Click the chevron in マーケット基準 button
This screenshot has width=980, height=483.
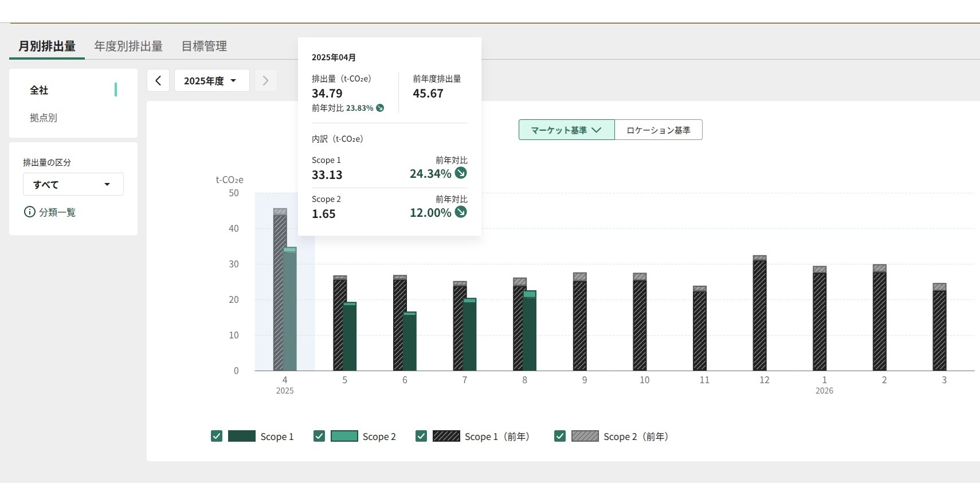point(597,130)
